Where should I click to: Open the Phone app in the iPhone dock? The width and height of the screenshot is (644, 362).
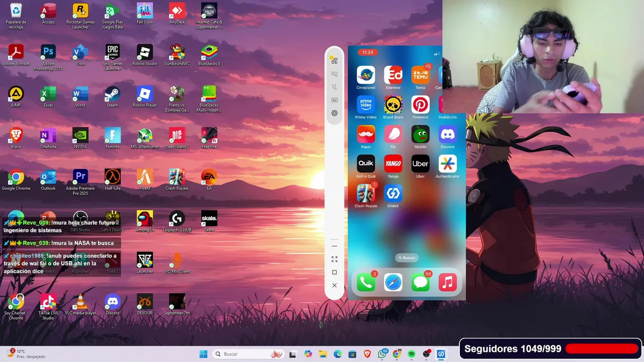click(366, 283)
